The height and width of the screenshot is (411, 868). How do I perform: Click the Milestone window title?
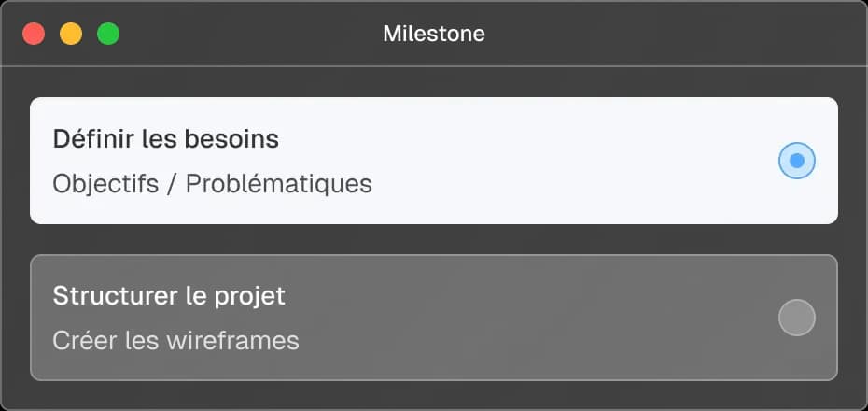433,35
